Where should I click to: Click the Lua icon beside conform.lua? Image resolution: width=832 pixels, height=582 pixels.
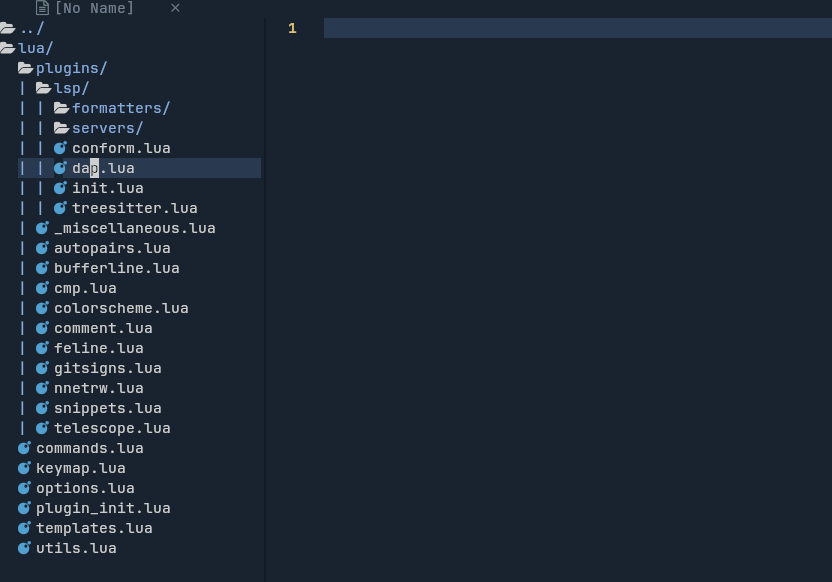coord(60,148)
